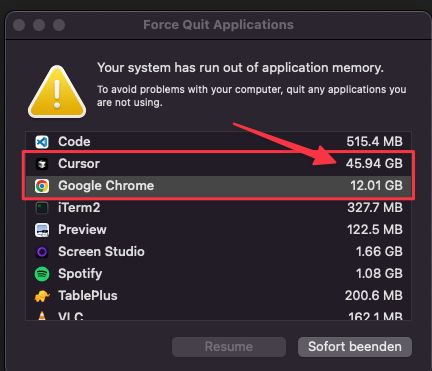This screenshot has height=371, width=432.
Task: Click the yellow warning triangle icon
Action: point(57,92)
